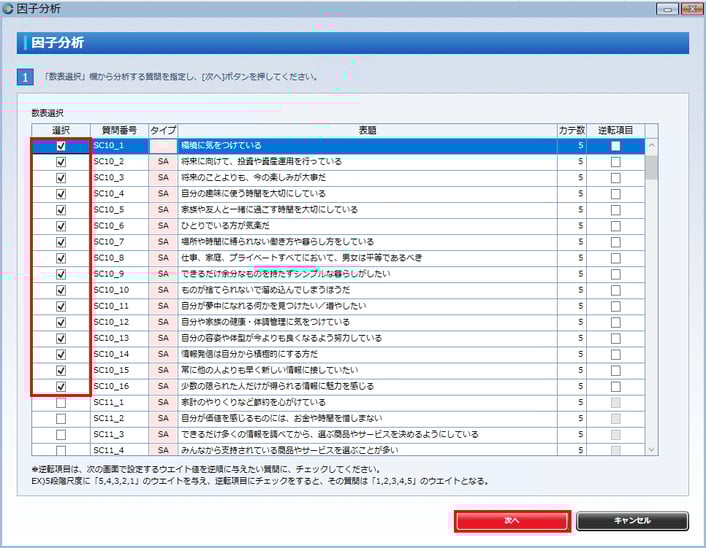Minimize the 因子分析 window
This screenshot has height=548, width=706.
click(666, 9)
